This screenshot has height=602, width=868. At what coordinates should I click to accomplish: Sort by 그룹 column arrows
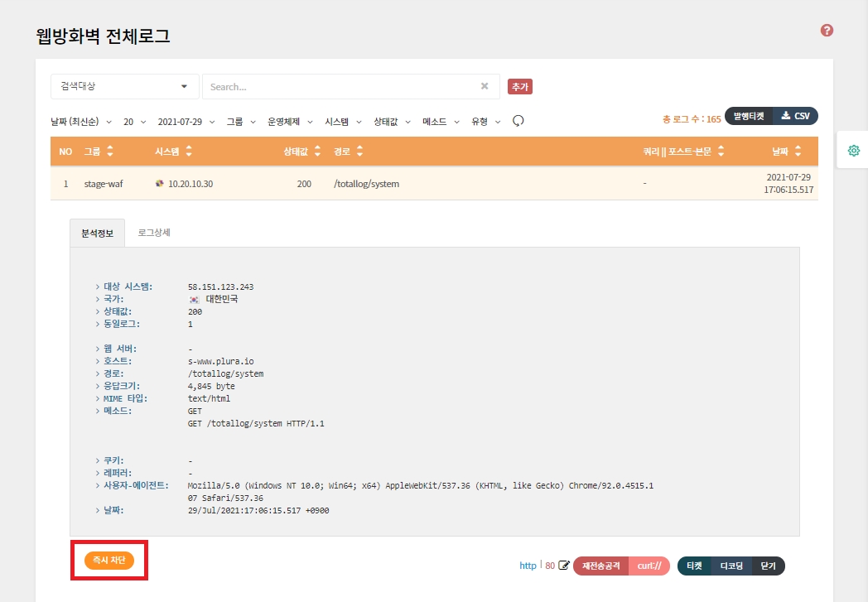coord(110,152)
